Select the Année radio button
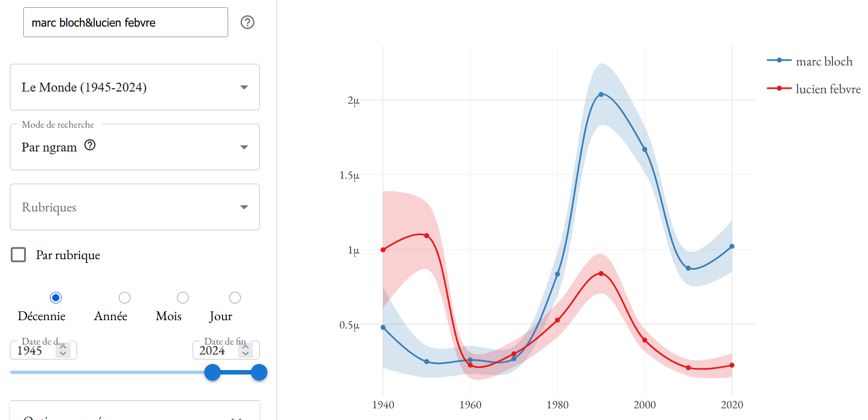This screenshot has height=420, width=868. [x=125, y=298]
